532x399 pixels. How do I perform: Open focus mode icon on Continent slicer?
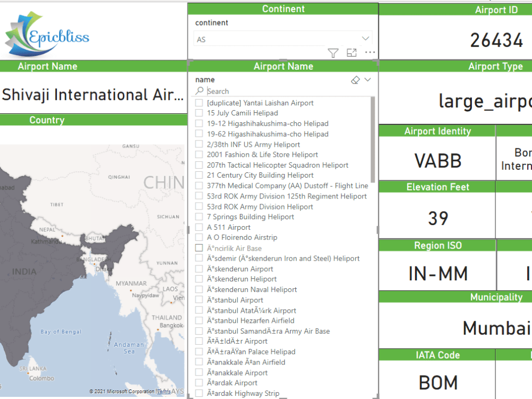tap(352, 53)
